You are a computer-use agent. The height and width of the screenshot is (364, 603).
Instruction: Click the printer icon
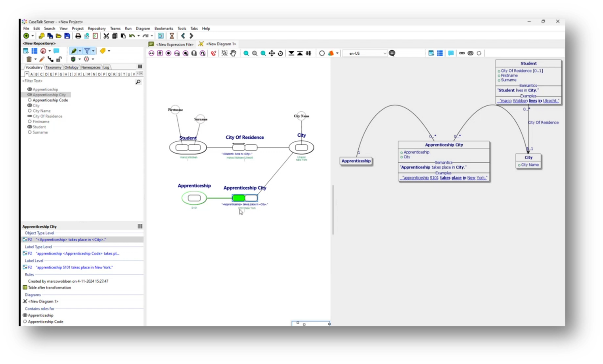click(78, 36)
